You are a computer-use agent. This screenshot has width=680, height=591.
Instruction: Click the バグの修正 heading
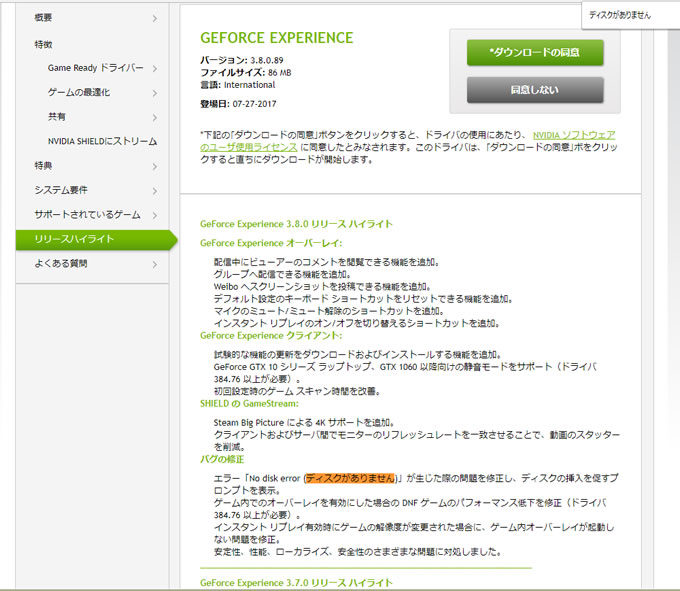222,459
